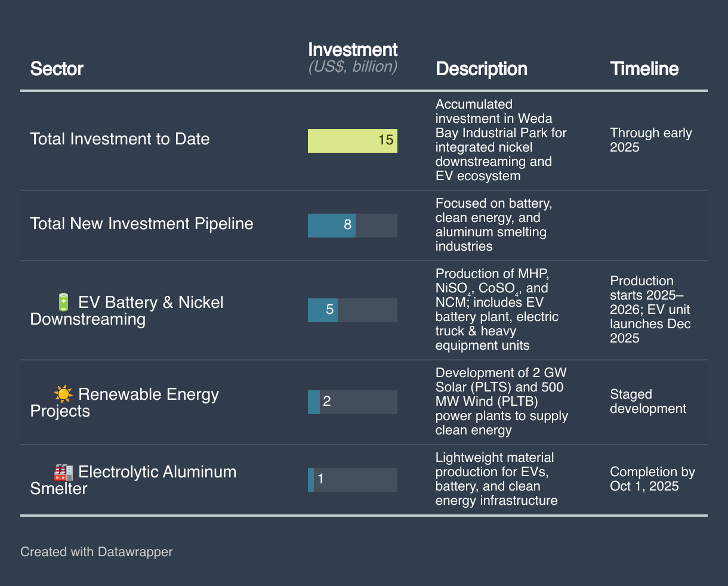The height and width of the screenshot is (586, 728).
Task: Select the Timeline column header
Action: pos(644,69)
